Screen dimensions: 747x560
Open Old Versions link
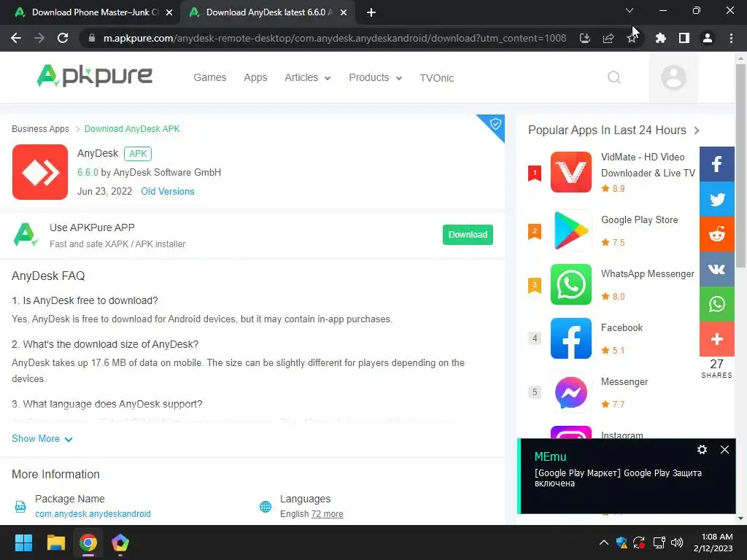(168, 192)
